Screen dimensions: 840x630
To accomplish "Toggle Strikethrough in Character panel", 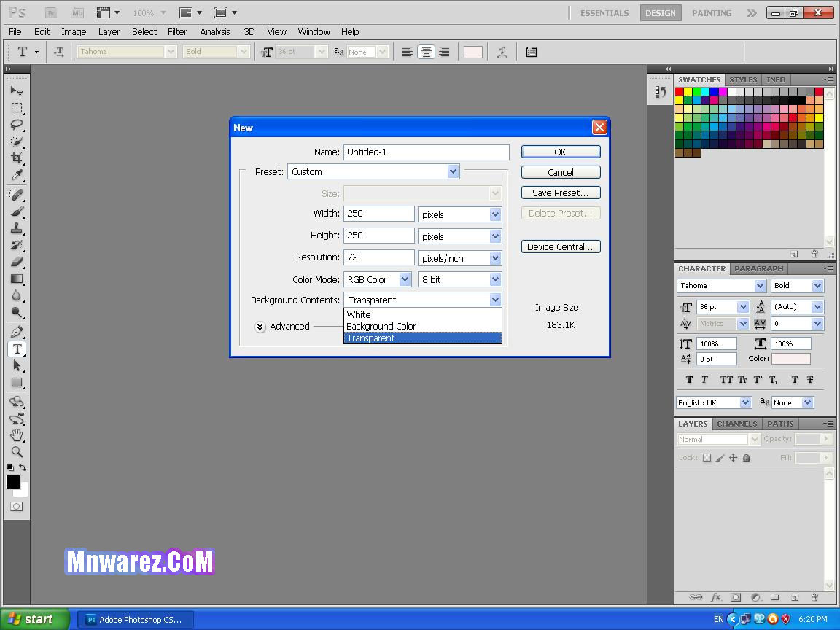I will click(x=810, y=380).
